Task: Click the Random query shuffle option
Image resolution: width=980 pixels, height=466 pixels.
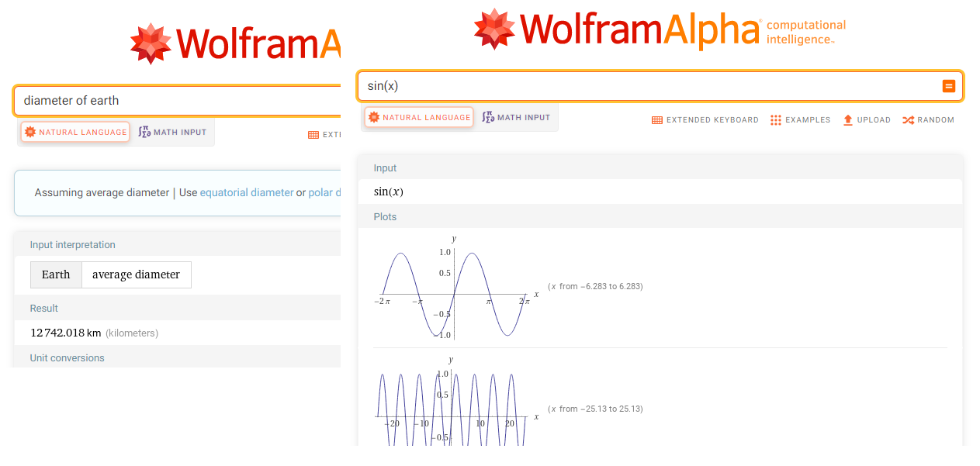Action: point(928,120)
